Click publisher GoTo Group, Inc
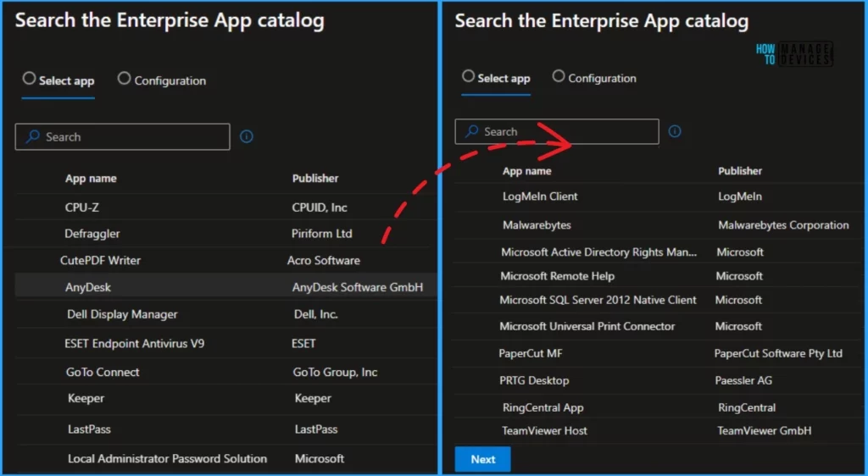This screenshot has height=476, width=868. pyautogui.click(x=335, y=372)
